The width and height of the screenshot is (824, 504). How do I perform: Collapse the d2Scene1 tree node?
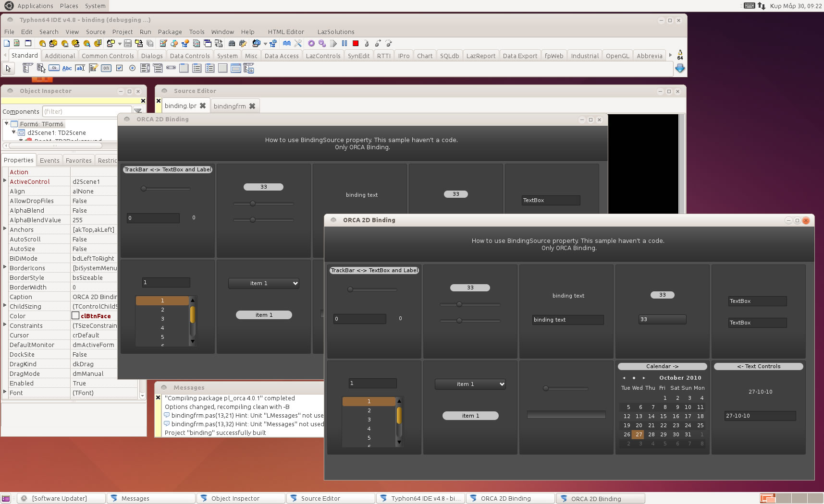pos(13,132)
